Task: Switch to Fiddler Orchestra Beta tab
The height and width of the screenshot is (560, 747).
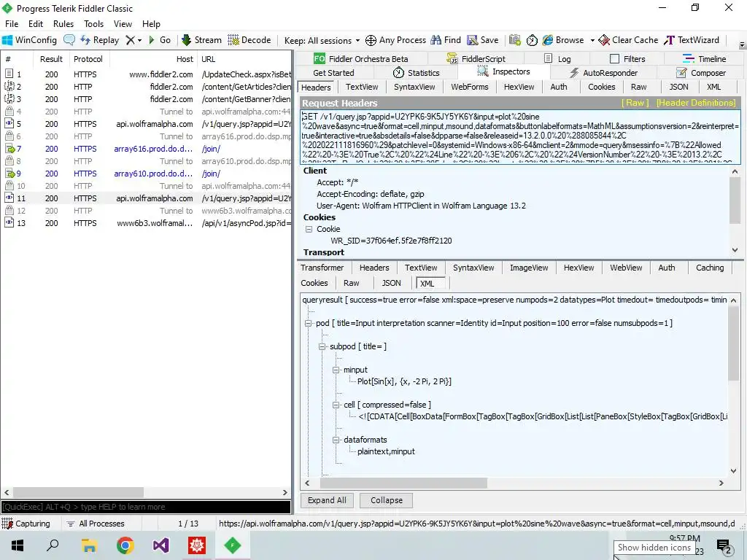Action: point(360,58)
